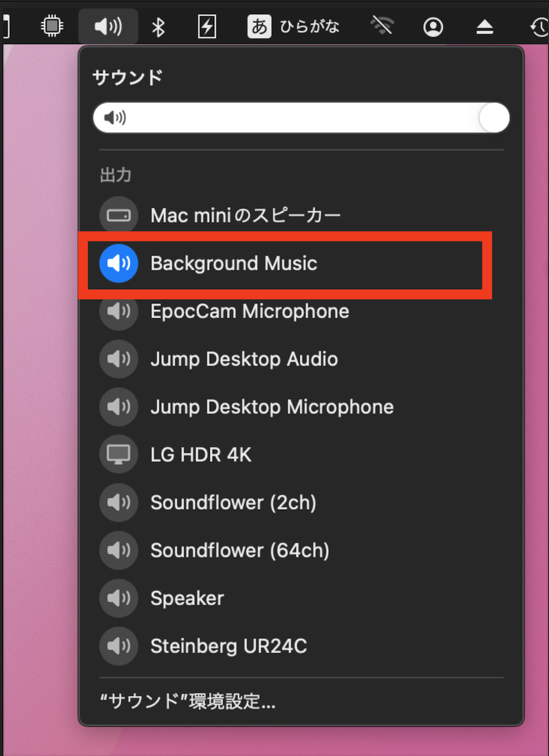Click the CPU chip monitor icon
The image size is (549, 756).
pyautogui.click(x=52, y=27)
